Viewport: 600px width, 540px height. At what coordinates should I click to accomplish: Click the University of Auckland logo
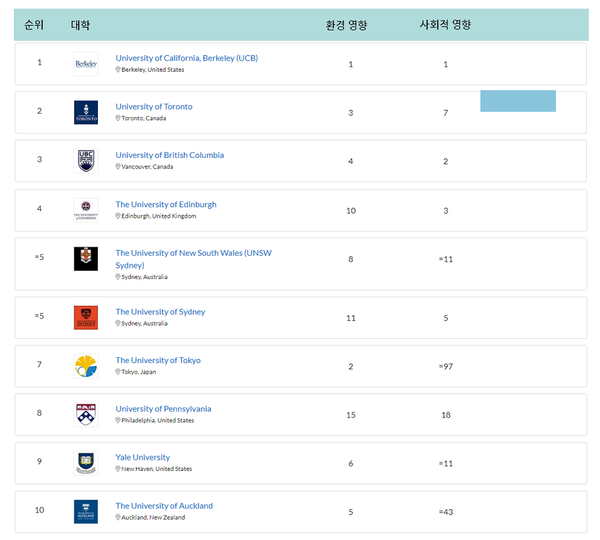point(86,511)
